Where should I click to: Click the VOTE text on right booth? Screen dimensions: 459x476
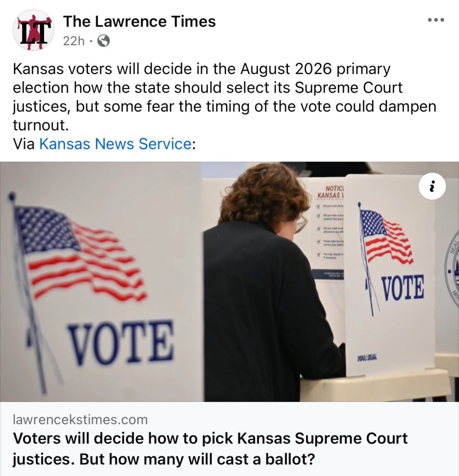(402, 288)
